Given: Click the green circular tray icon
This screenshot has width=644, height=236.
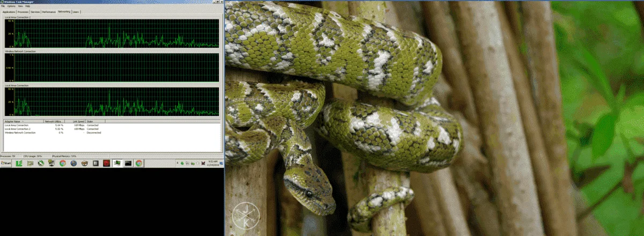Looking at the screenshot, I should [182, 163].
